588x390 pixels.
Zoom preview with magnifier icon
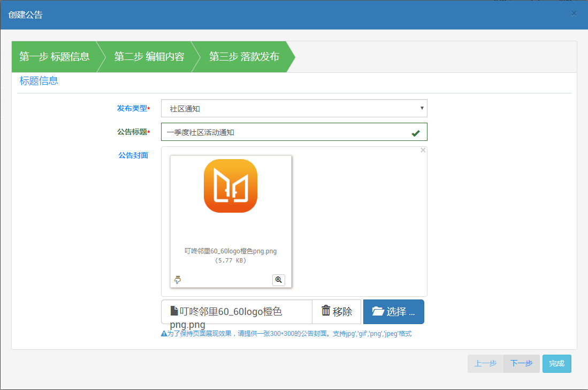pyautogui.click(x=279, y=280)
